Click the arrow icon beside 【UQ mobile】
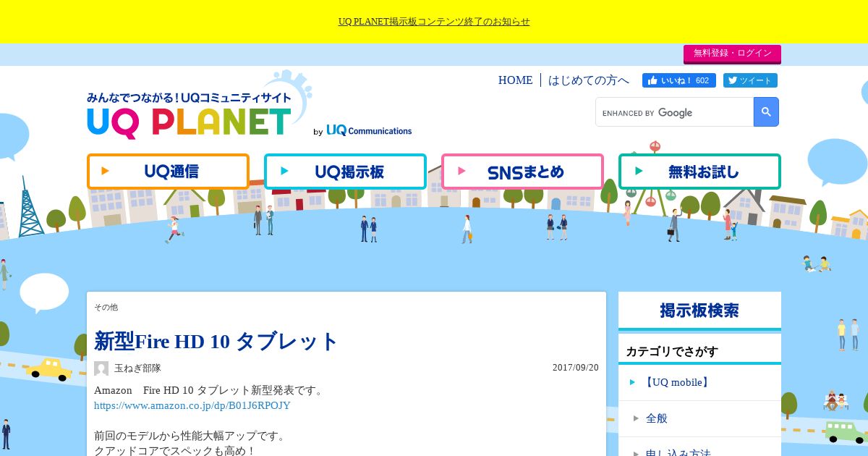868x456 pixels. pos(632,382)
